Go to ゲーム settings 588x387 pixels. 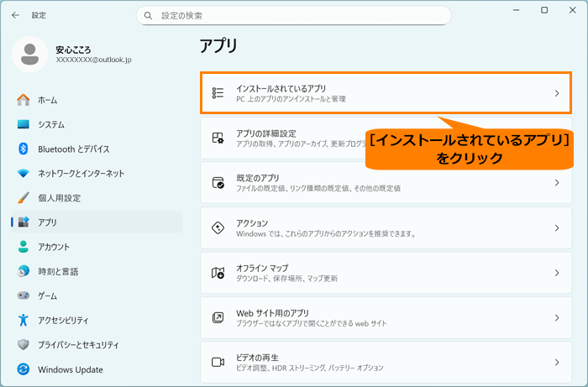(97, 296)
